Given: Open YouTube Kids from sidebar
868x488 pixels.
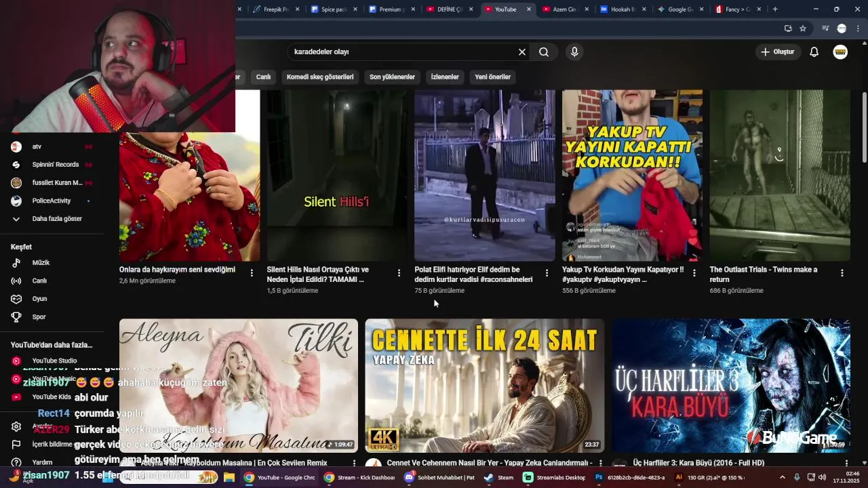Looking at the screenshot, I should [52, 397].
